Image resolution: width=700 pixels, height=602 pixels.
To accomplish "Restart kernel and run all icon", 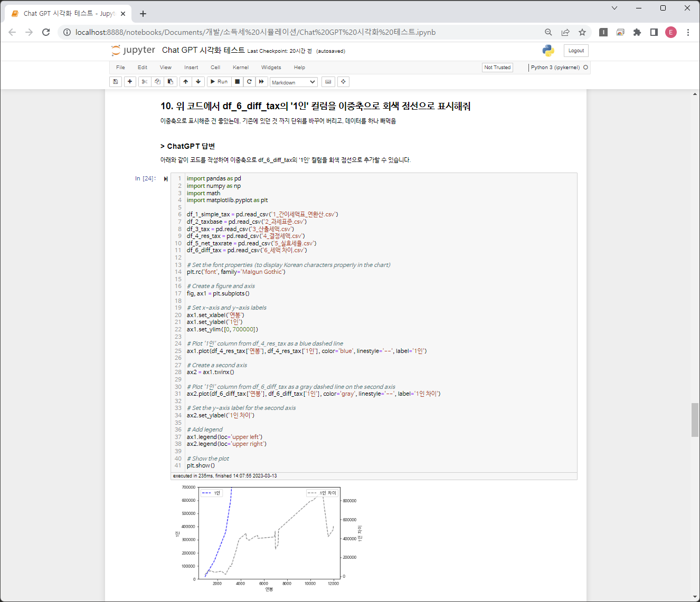I will tap(262, 82).
